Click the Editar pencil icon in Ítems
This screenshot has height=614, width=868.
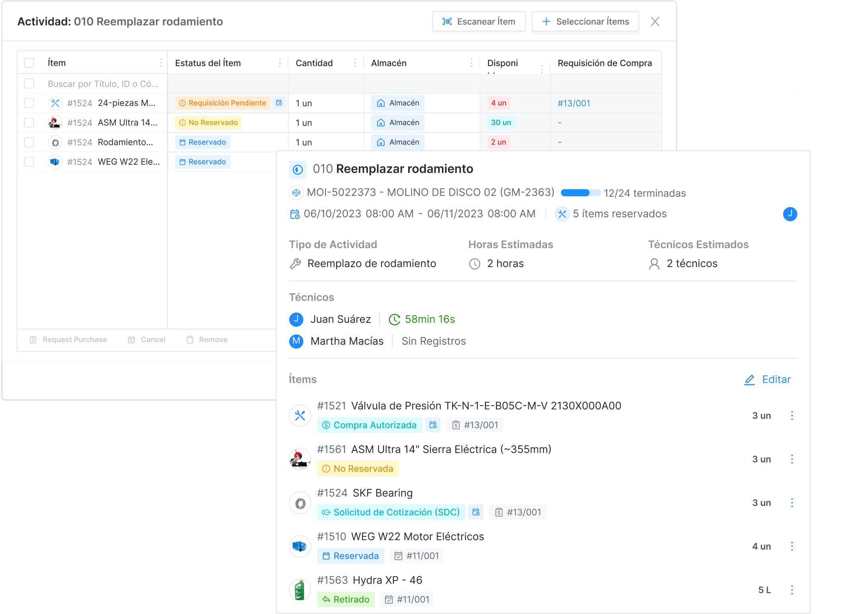(x=749, y=380)
